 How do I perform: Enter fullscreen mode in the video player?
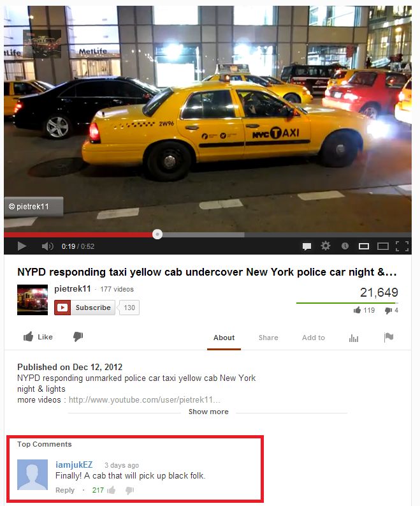(x=402, y=246)
